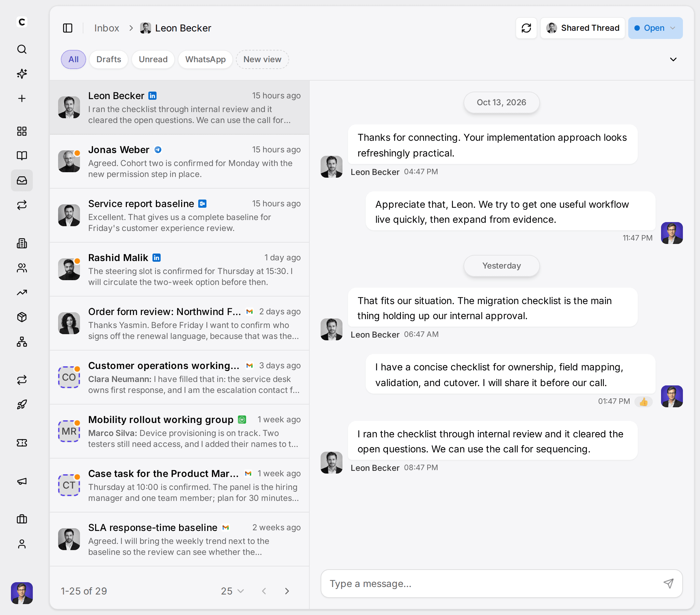
Task: Open the ticket icon in sidebar
Action: [22, 443]
